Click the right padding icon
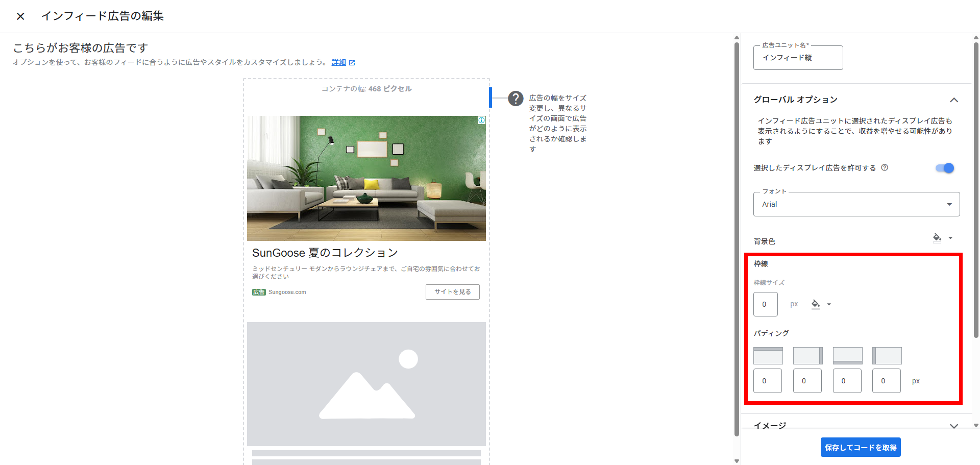Image resolution: width=980 pixels, height=465 pixels. coord(807,356)
